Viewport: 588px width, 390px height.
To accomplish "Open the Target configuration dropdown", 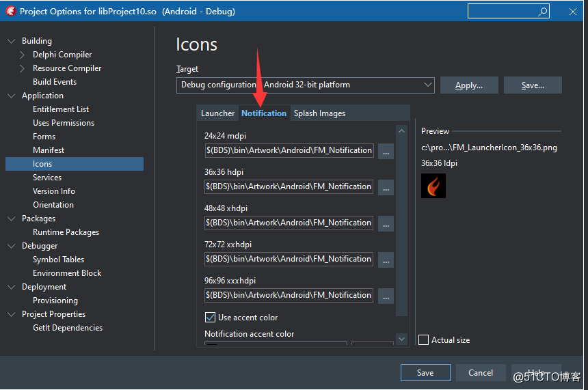I will [305, 85].
